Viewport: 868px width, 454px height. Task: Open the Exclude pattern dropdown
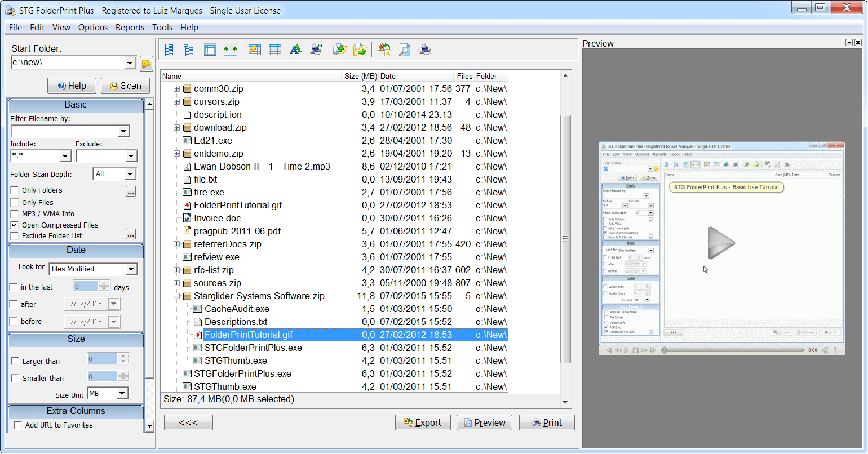tap(131, 156)
